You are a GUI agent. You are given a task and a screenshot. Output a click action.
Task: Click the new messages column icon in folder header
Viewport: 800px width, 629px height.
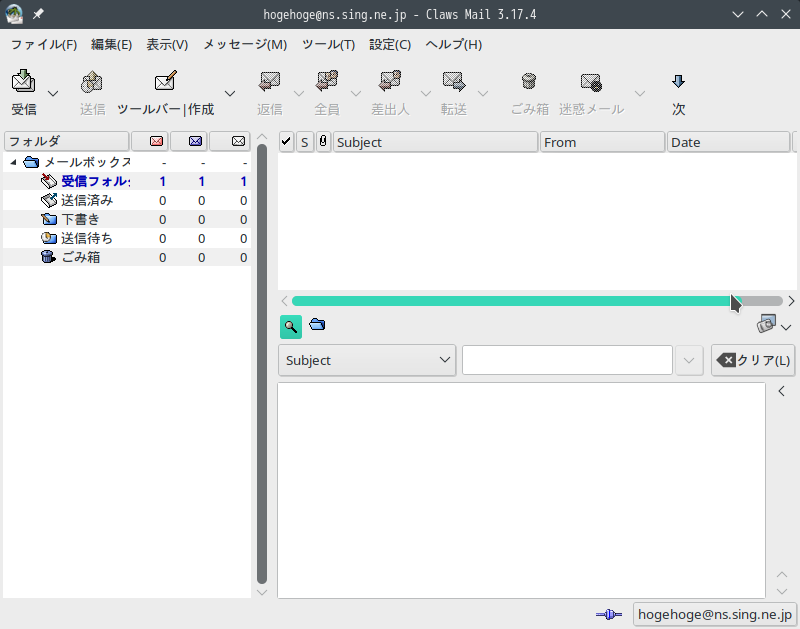(x=157, y=141)
